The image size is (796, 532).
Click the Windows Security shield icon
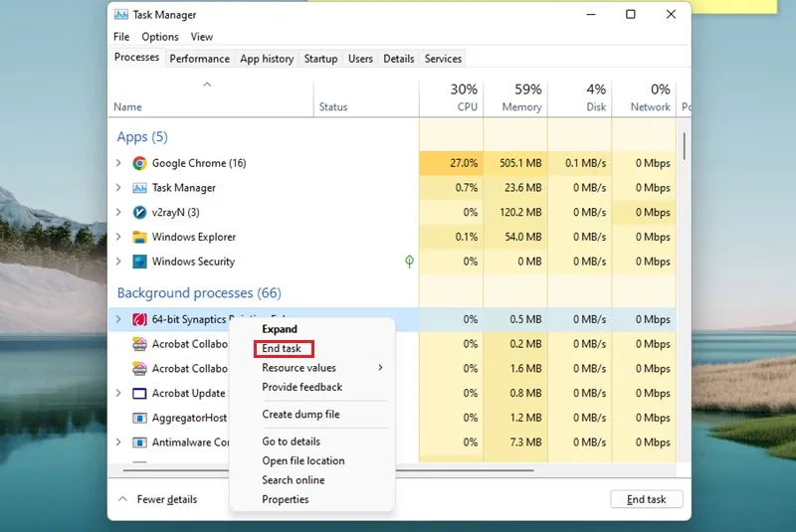point(139,262)
